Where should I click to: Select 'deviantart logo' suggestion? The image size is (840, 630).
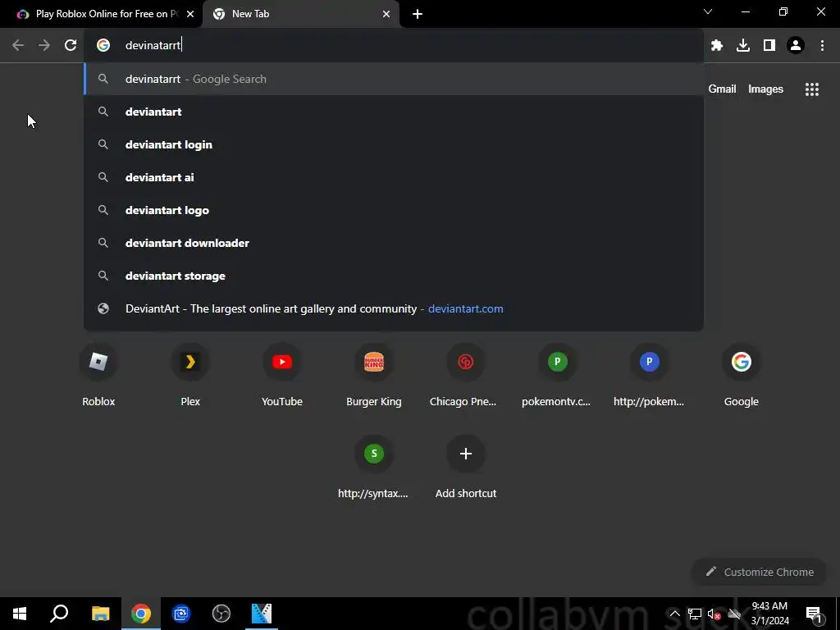click(394, 210)
